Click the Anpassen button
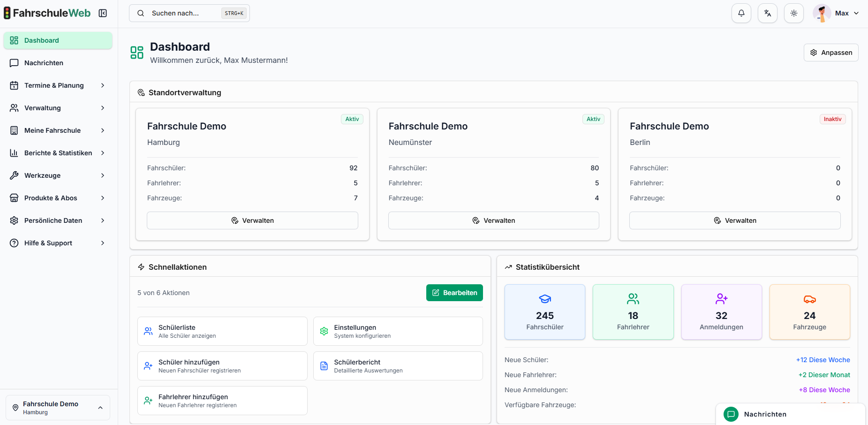Screen dimensions: 868x425 tap(831, 52)
